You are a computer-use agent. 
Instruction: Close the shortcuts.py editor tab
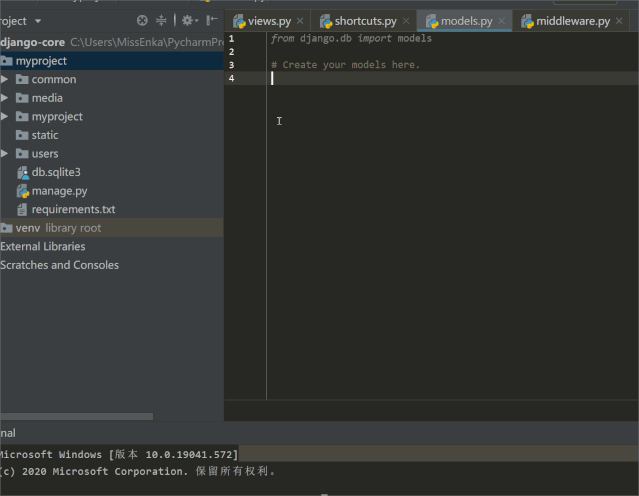406,21
